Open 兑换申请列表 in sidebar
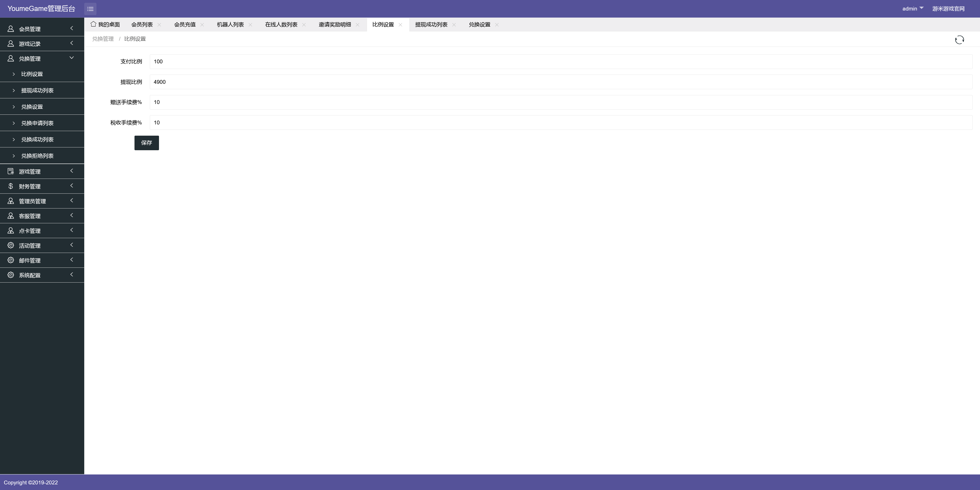980x490 pixels. click(x=37, y=123)
